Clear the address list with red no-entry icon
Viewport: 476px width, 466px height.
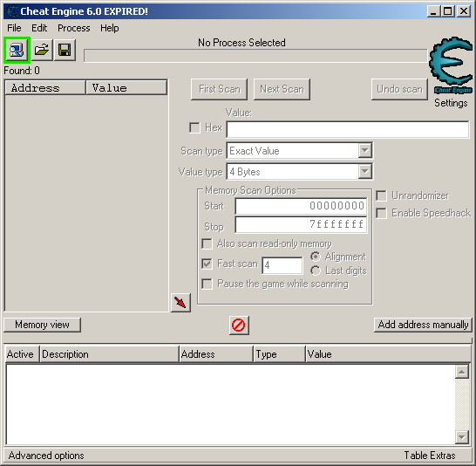(239, 325)
